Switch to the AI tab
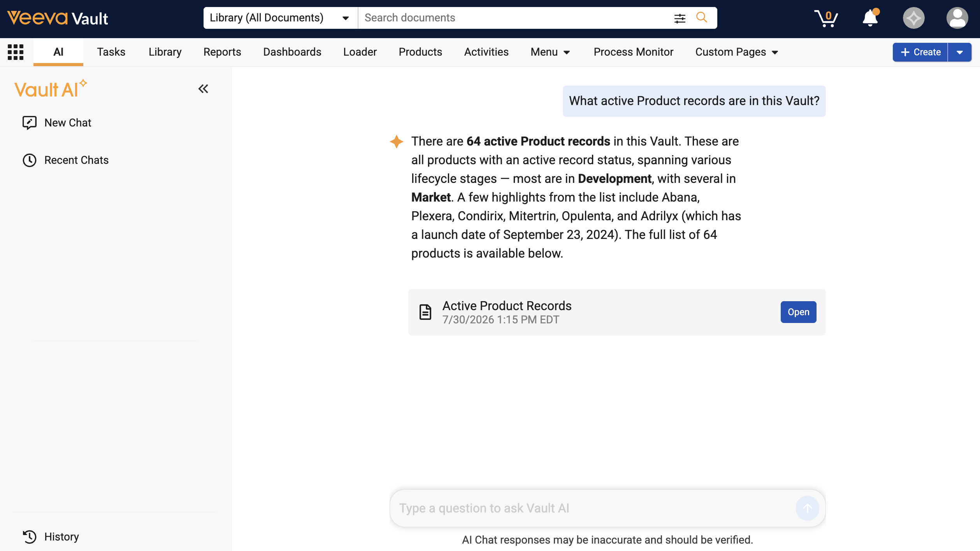The image size is (980, 551). coord(58,52)
